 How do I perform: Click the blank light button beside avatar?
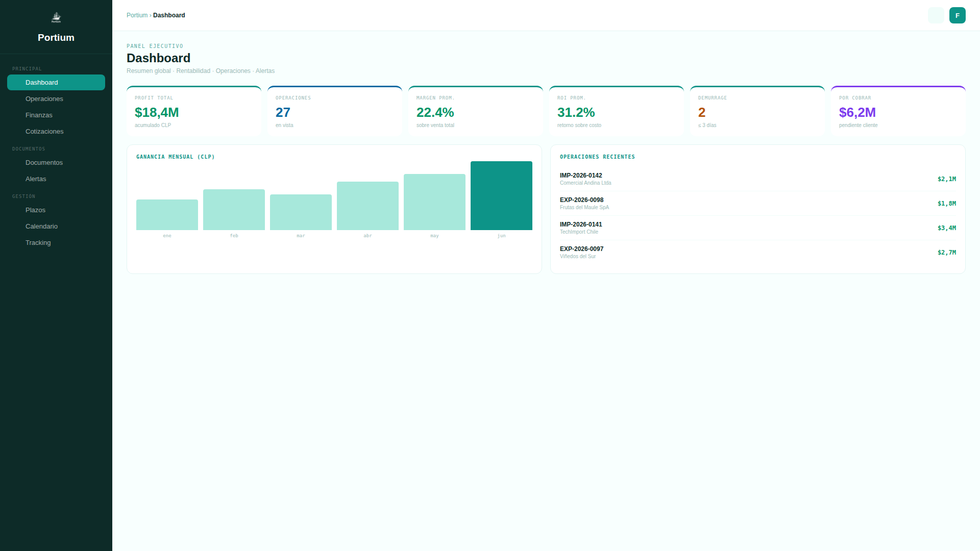(936, 15)
